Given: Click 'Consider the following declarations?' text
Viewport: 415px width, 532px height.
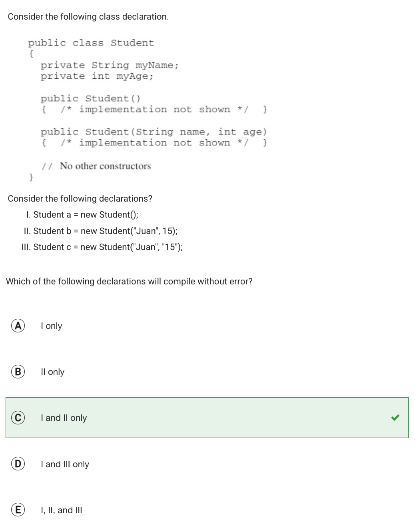Looking at the screenshot, I should (80, 199).
